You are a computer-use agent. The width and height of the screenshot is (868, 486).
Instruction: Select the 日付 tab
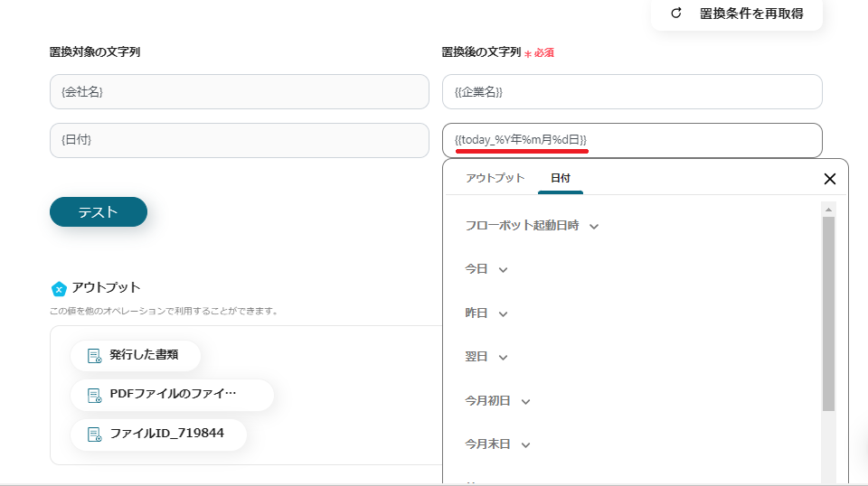click(561, 178)
